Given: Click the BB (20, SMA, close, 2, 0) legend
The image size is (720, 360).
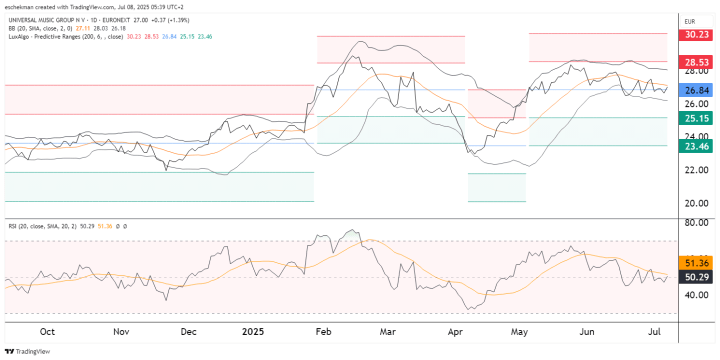Looking at the screenshot, I should tap(40, 28).
